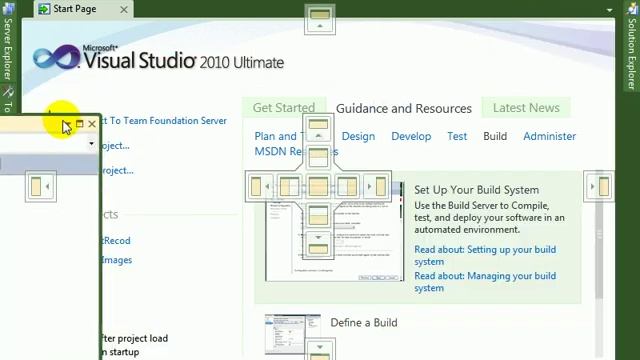Click the Define a Build heading
The width and height of the screenshot is (640, 360).
[364, 323]
